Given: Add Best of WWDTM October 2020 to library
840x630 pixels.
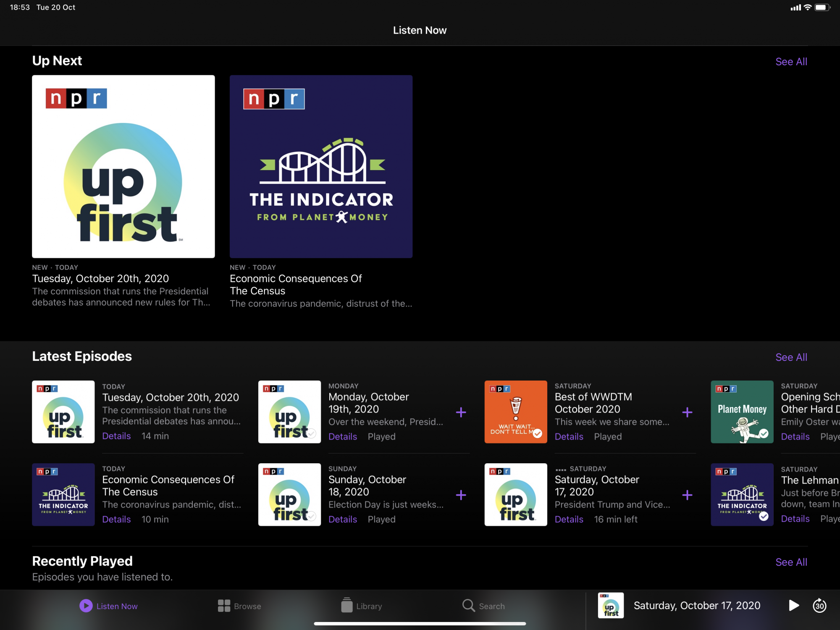Looking at the screenshot, I should pyautogui.click(x=688, y=412).
